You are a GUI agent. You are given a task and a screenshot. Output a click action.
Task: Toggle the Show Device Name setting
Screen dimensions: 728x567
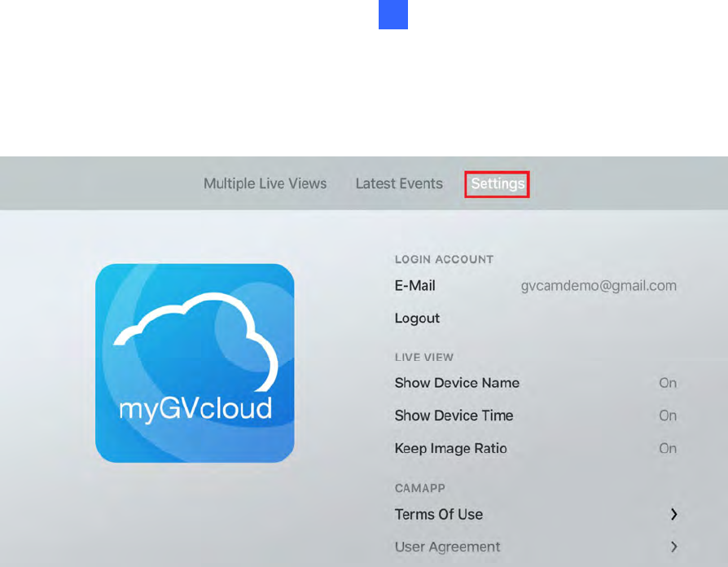click(535, 383)
